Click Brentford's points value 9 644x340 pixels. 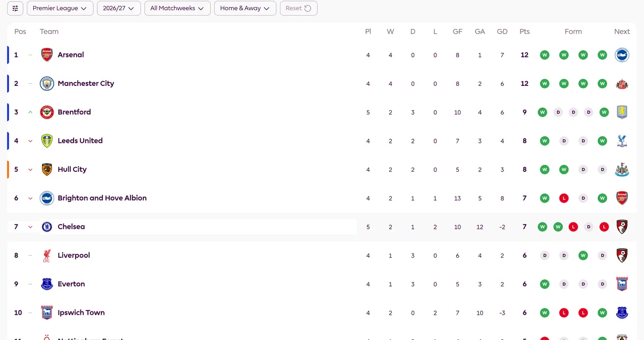[524, 112]
